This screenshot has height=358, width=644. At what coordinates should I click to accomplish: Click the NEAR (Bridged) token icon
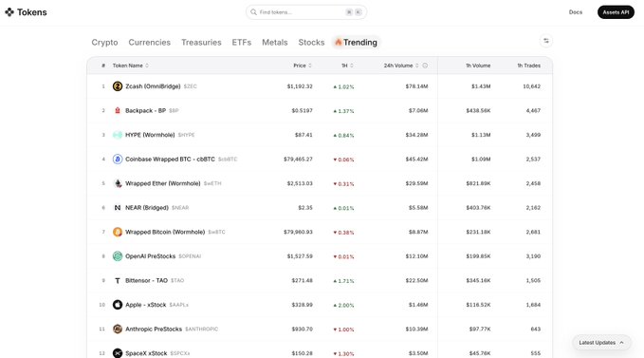118,208
